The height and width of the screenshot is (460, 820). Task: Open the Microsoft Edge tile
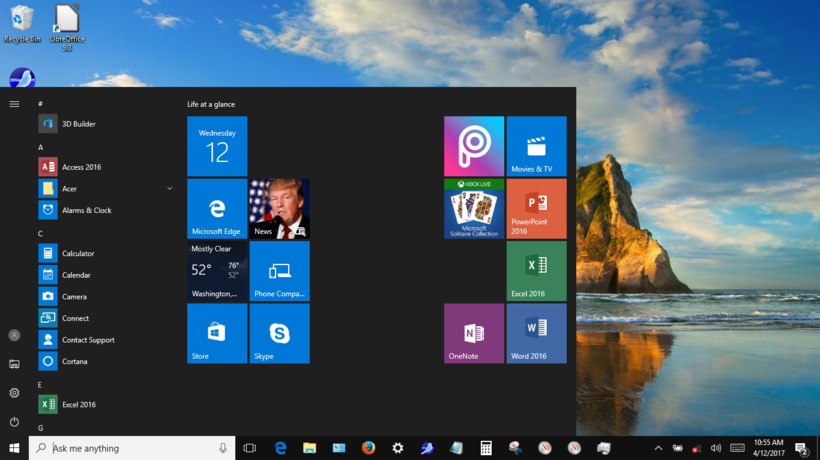[x=217, y=209]
